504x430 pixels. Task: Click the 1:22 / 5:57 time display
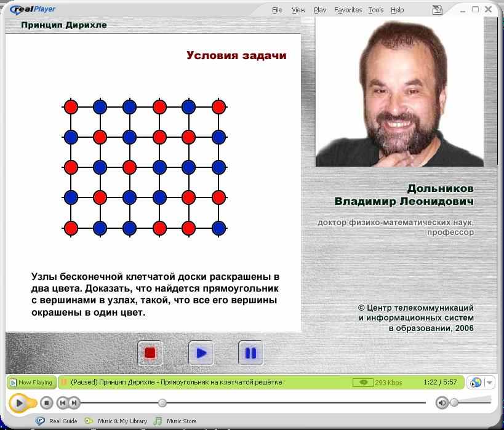click(440, 382)
